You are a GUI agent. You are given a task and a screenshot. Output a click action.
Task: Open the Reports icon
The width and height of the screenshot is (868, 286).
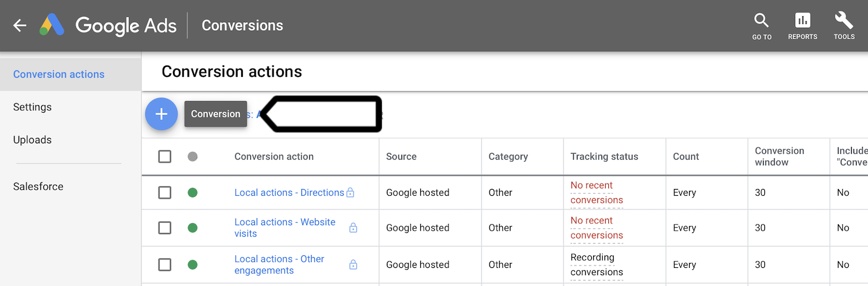coord(802,26)
